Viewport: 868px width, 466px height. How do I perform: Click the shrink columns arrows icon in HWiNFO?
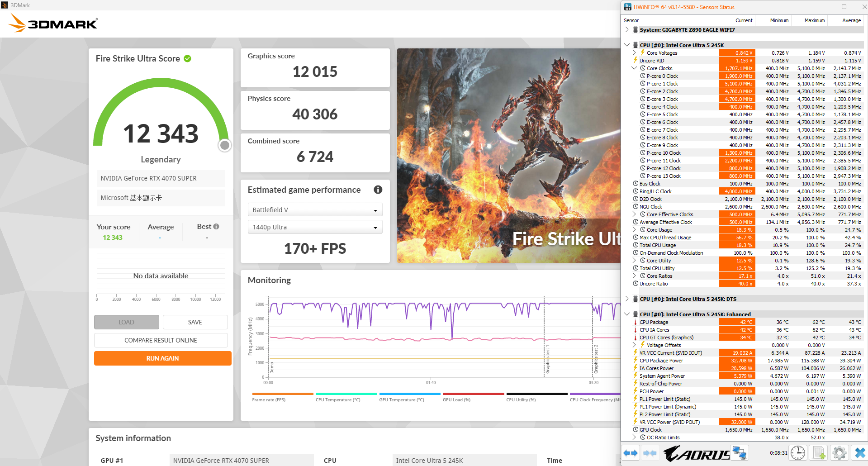tap(650, 453)
